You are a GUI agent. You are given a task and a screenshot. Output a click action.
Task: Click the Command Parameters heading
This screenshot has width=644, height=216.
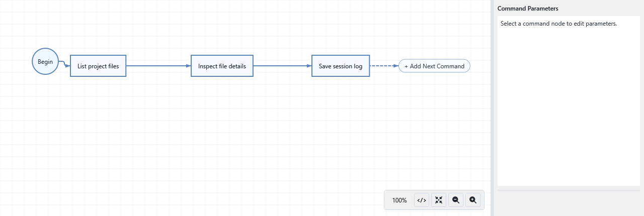pyautogui.click(x=528, y=9)
